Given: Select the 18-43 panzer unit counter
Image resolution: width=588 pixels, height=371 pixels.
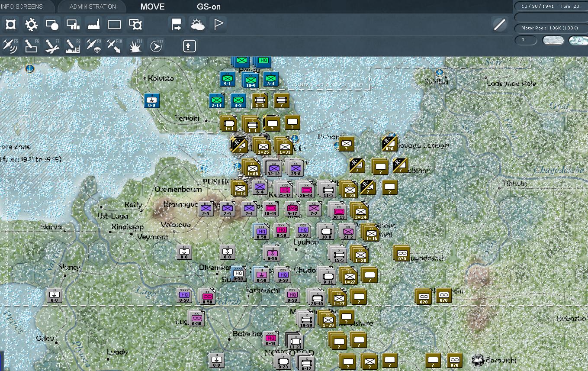Looking at the screenshot, I should pyautogui.click(x=270, y=209).
